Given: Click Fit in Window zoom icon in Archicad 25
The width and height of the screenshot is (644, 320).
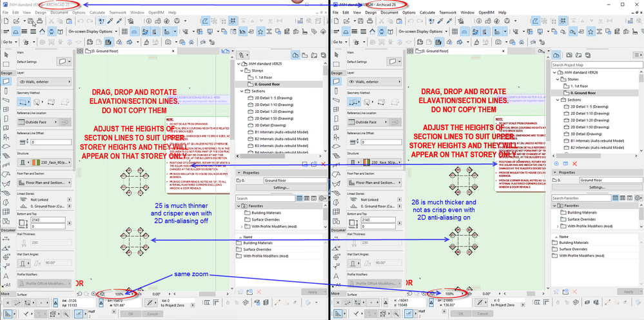Looking at the screenshot, I should tap(102, 294).
